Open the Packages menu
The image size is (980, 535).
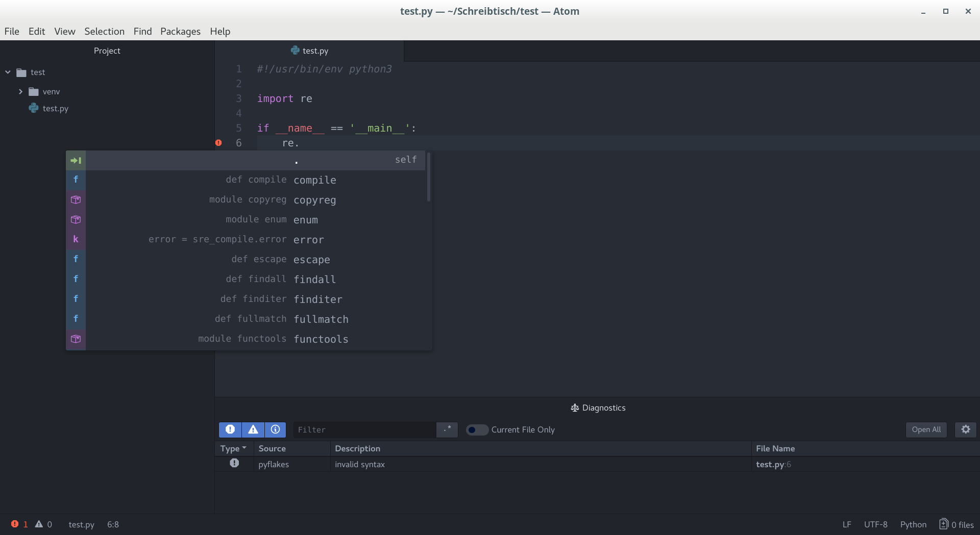(180, 31)
